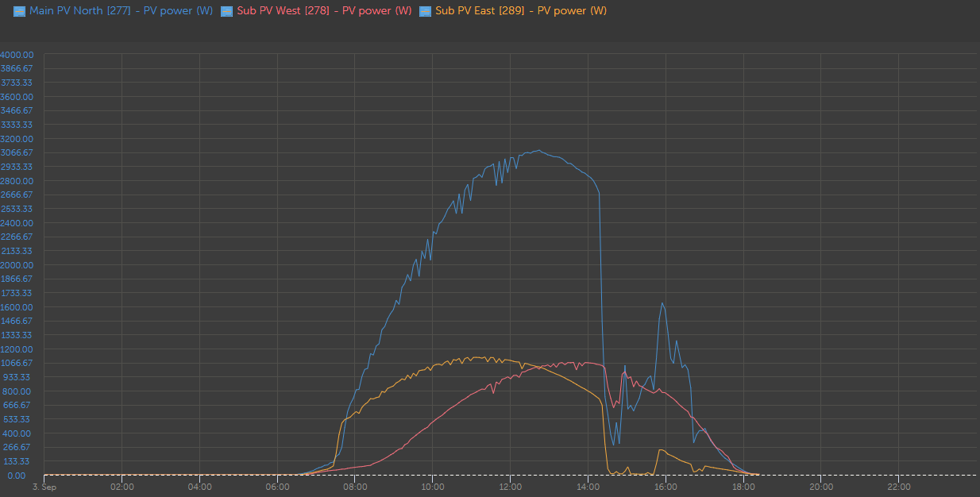Click the 1066.67 y-axis label
980x497 pixels.
17,363
